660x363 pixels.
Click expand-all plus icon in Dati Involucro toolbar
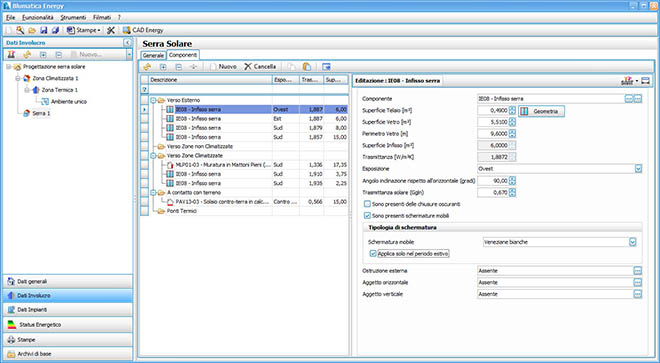[43, 55]
